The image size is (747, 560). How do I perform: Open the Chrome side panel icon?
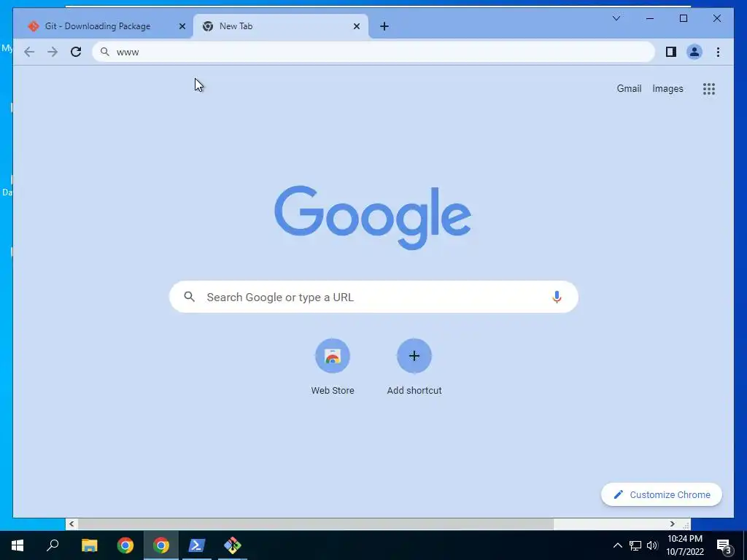671,52
